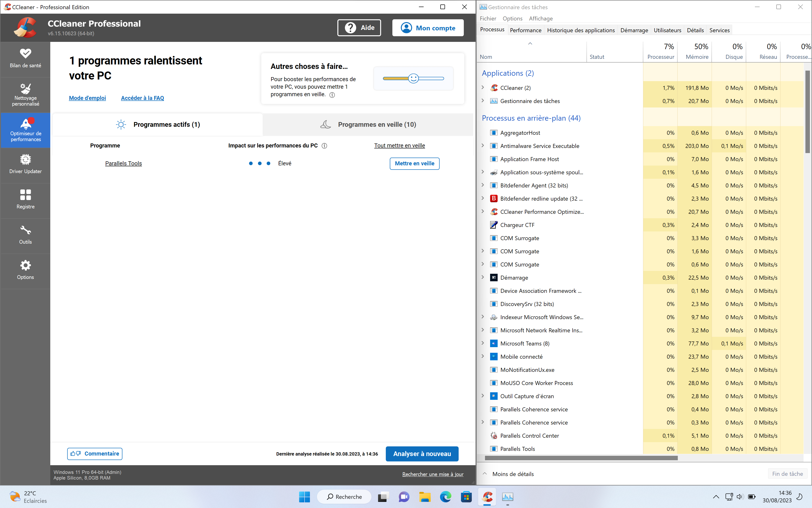
Task: Click Bitdefender redline update process icon
Action: pos(494,198)
